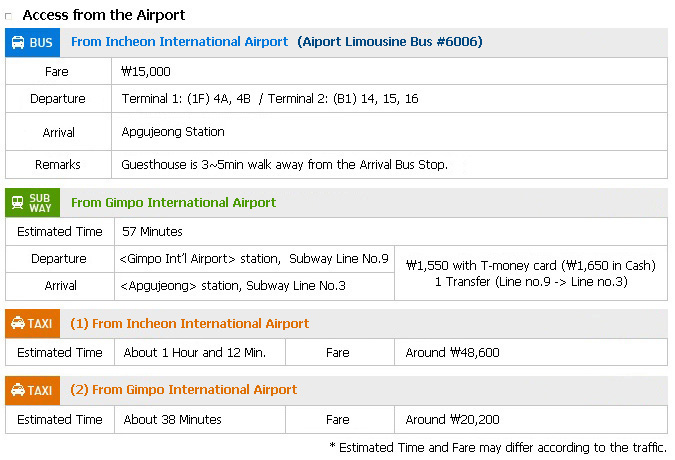Click the Around ₩20,200 taxi fare cell
The height and width of the screenshot is (460, 675).
click(531, 420)
